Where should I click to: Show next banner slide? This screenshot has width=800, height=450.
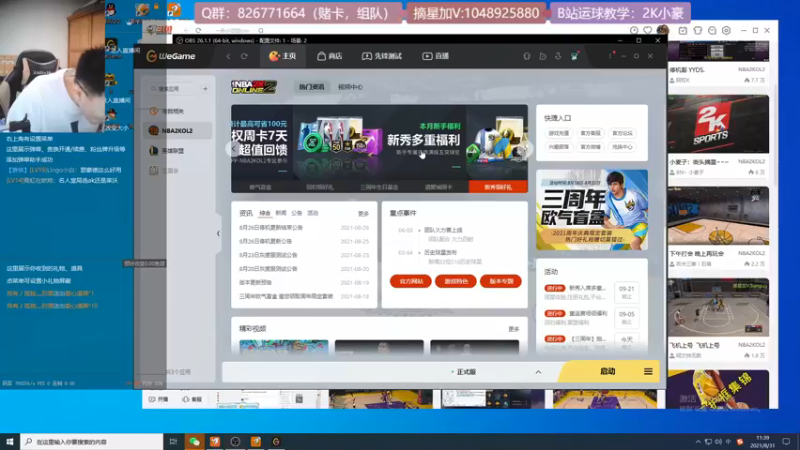(526, 149)
